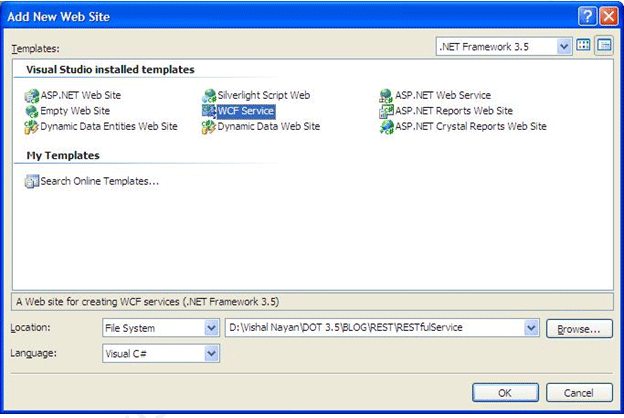The width and height of the screenshot is (624, 418).
Task: Click the Browse... button
Action: (579, 329)
